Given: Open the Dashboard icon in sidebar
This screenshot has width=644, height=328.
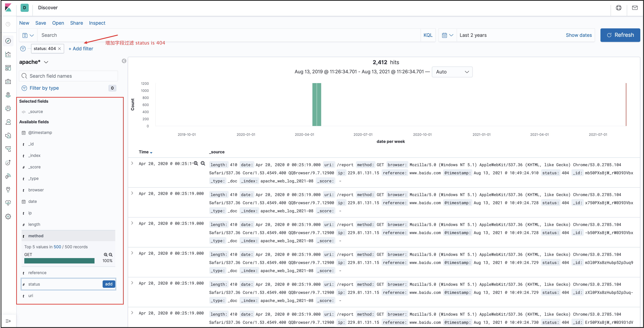Looking at the screenshot, I should click(8, 68).
